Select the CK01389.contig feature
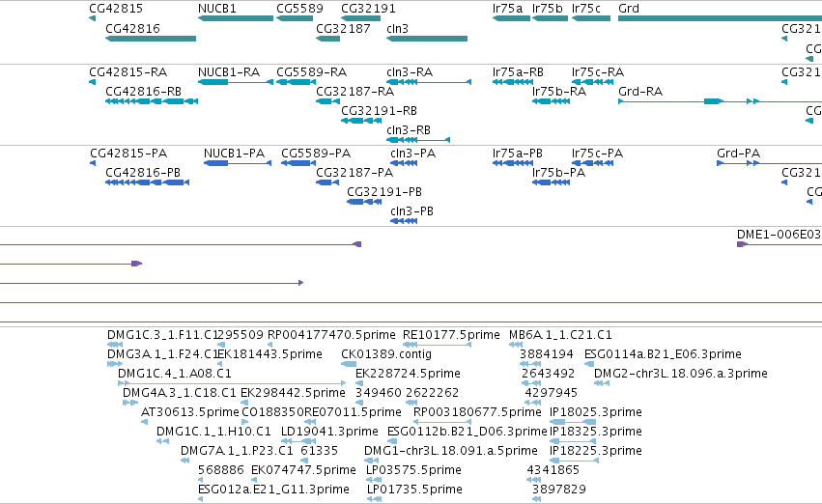Screen dimensions: 822x504 point(349,364)
